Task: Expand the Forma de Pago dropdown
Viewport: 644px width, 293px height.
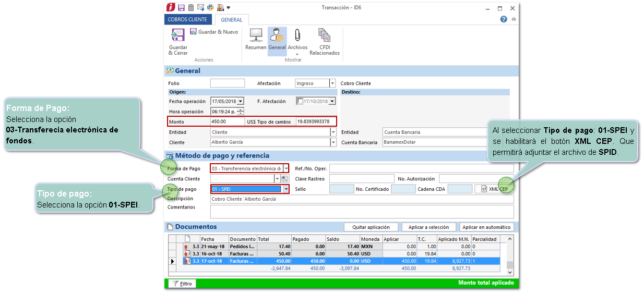Action: 286,168
